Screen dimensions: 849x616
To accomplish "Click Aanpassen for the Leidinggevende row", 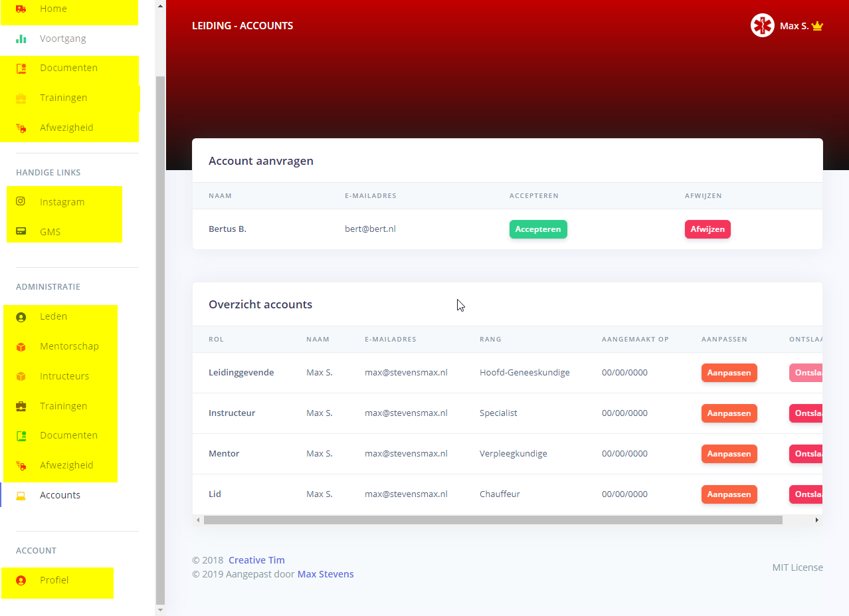I will [x=729, y=373].
